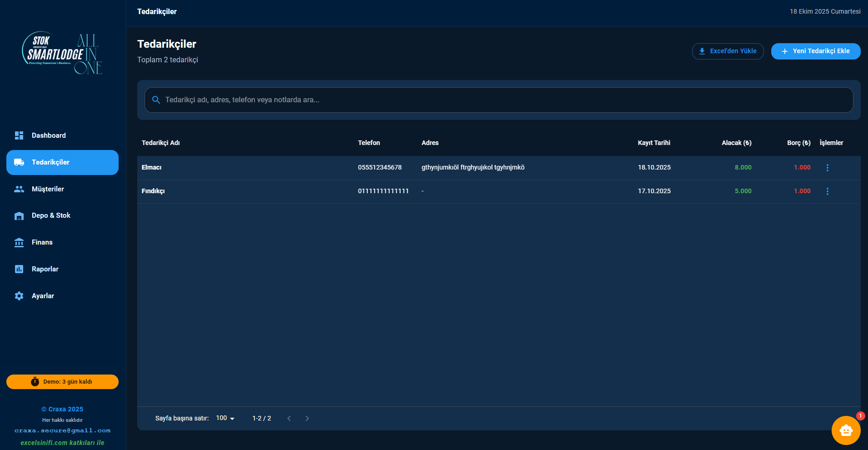The height and width of the screenshot is (450, 868).
Task: Focus the supplier search input field
Action: (500, 100)
